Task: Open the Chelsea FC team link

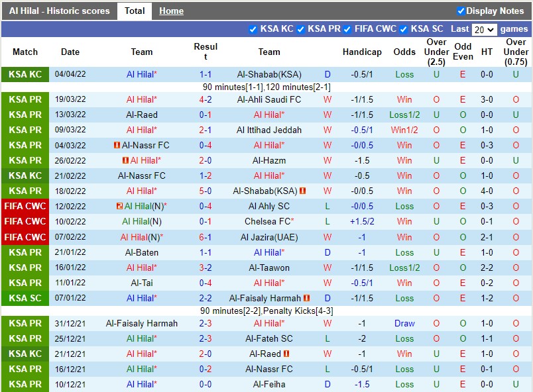Action: coord(268,221)
